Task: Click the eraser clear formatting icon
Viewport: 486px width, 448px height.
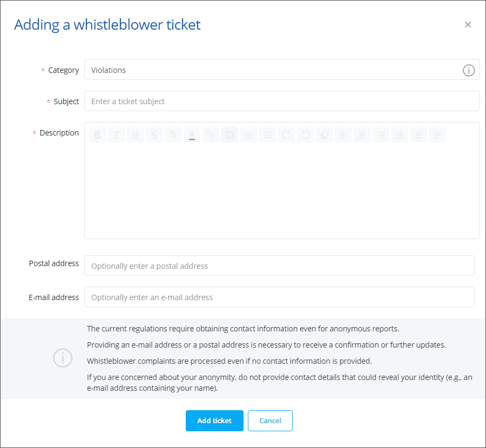Action: (324, 135)
